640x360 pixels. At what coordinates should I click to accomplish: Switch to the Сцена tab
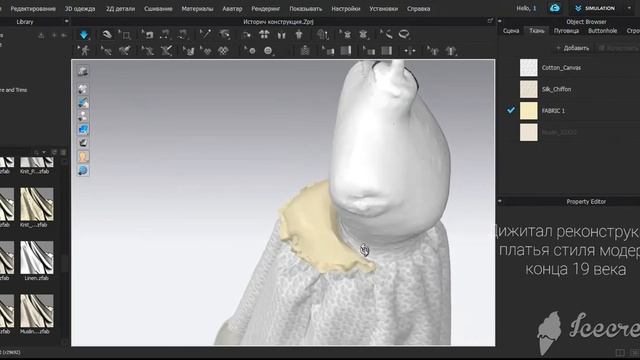[511, 31]
